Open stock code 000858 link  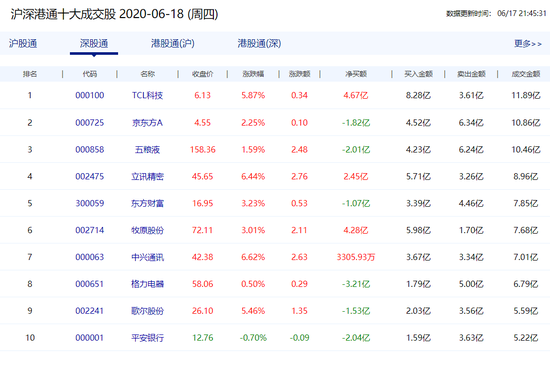(90, 149)
